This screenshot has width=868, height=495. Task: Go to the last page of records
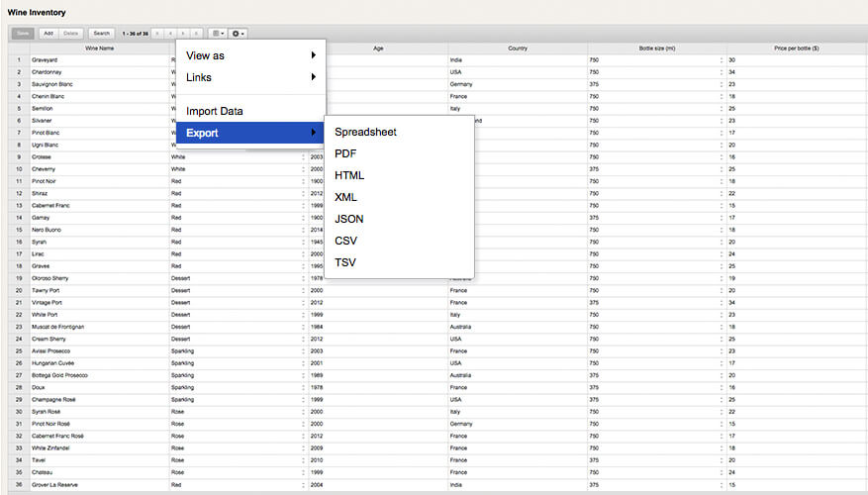tap(196, 34)
